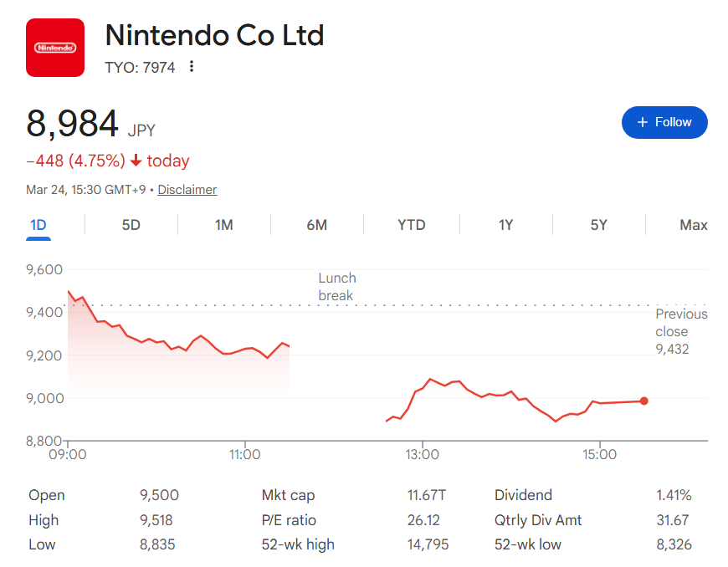
Task: Open the three-dot more options menu
Action: 192,67
